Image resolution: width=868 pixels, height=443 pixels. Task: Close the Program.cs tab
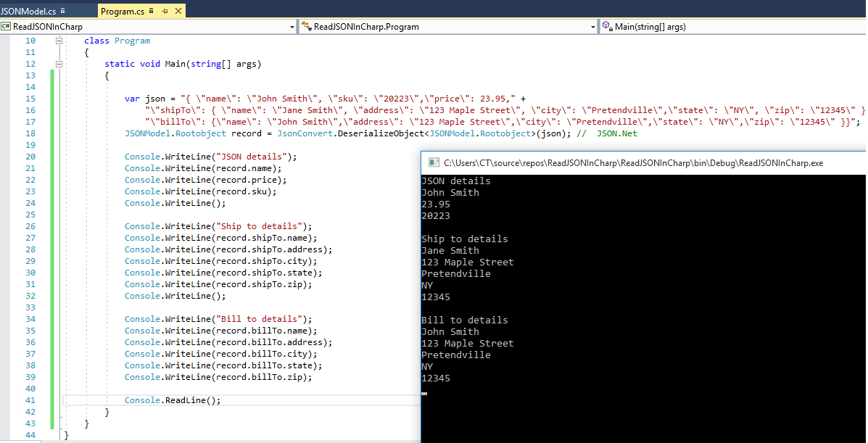point(178,11)
